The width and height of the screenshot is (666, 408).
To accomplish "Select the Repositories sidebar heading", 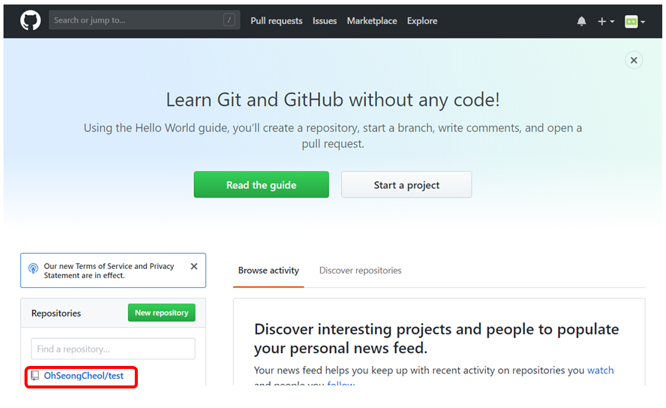I will (56, 313).
